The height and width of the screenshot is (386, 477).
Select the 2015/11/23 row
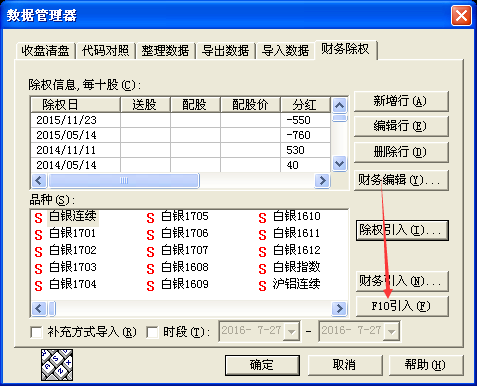point(180,120)
